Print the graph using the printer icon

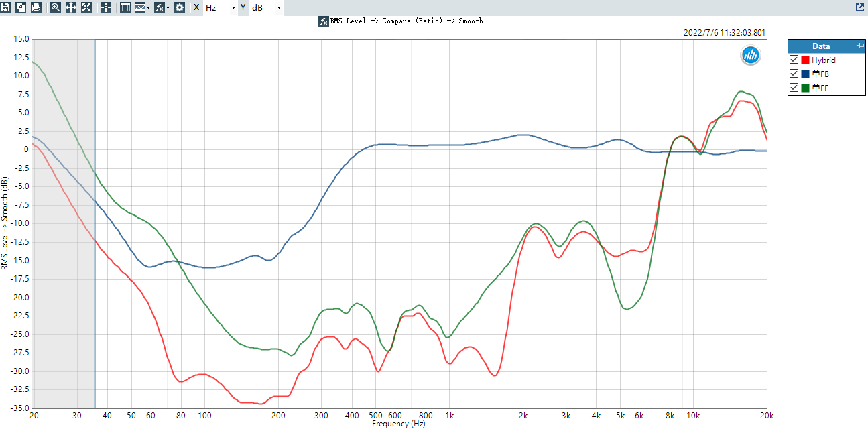pyautogui.click(x=36, y=7)
